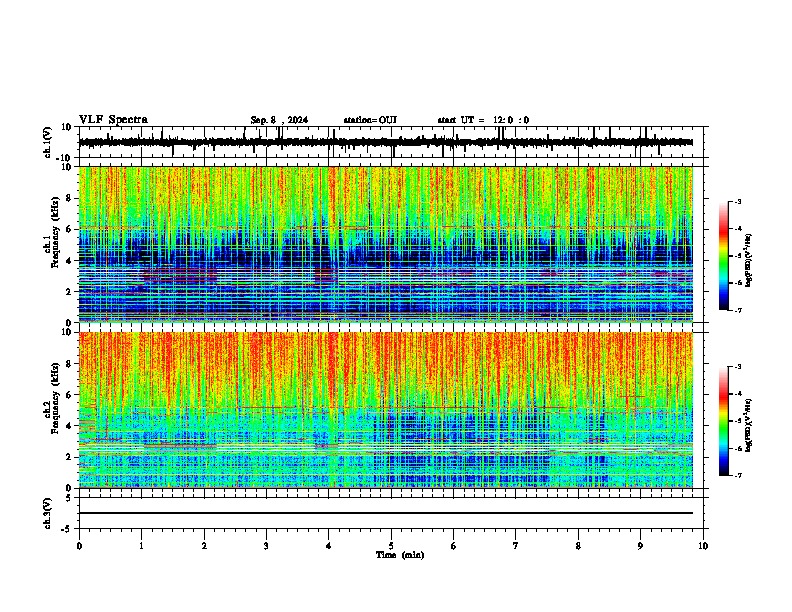The width and height of the screenshot is (792, 612).
Task: Click the ch.1 spectrogram color bar
Action: point(724,256)
